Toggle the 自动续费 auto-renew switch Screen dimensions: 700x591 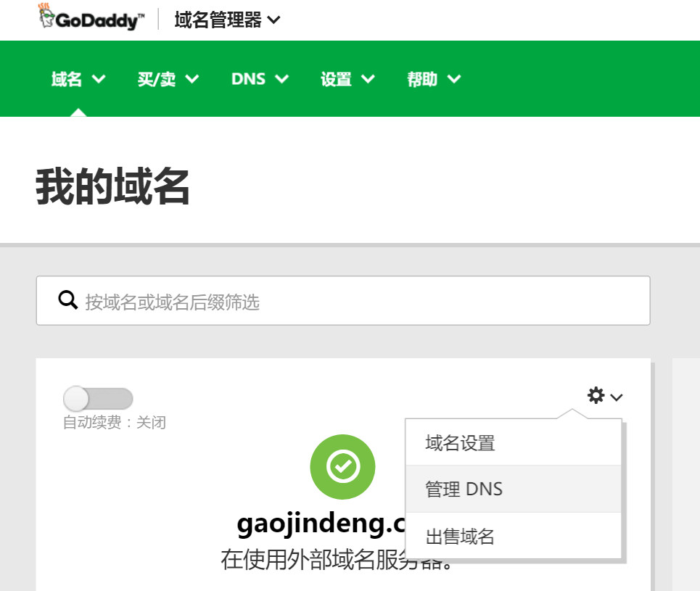(x=98, y=399)
